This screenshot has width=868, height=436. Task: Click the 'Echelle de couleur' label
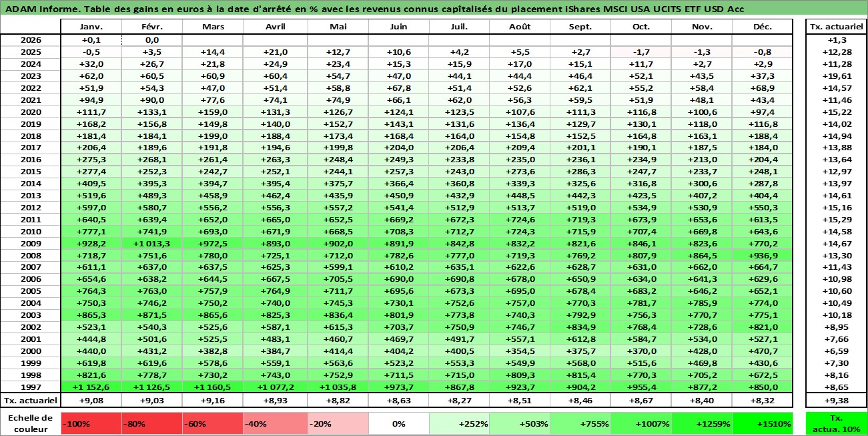coord(30,423)
